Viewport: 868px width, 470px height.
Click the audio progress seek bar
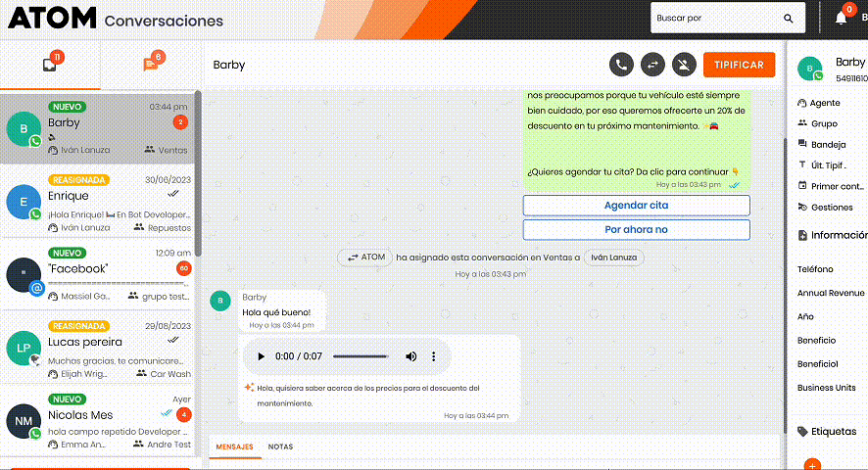pos(360,356)
